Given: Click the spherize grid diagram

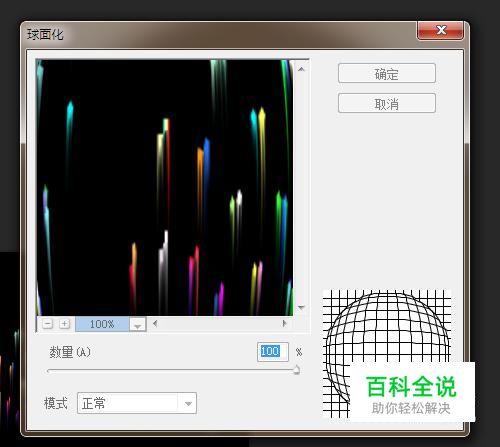Looking at the screenshot, I should (387, 354).
